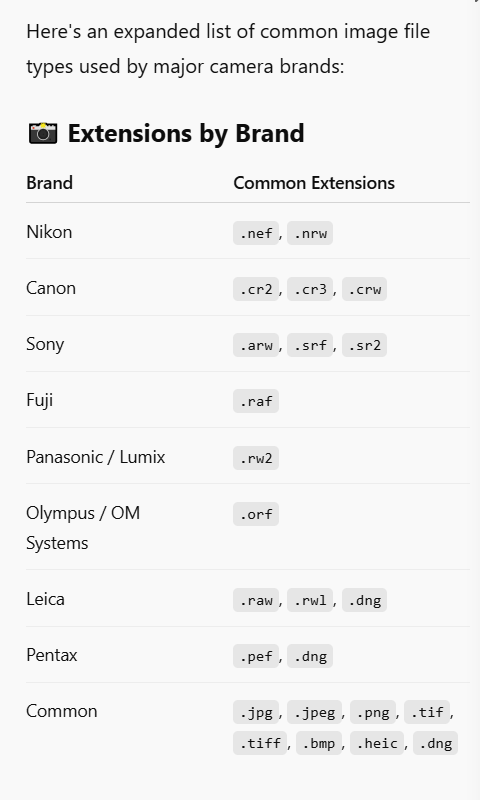Viewport: 480px width, 800px height.
Task: Select the .raf Fuji extension chip
Action: 256,402
